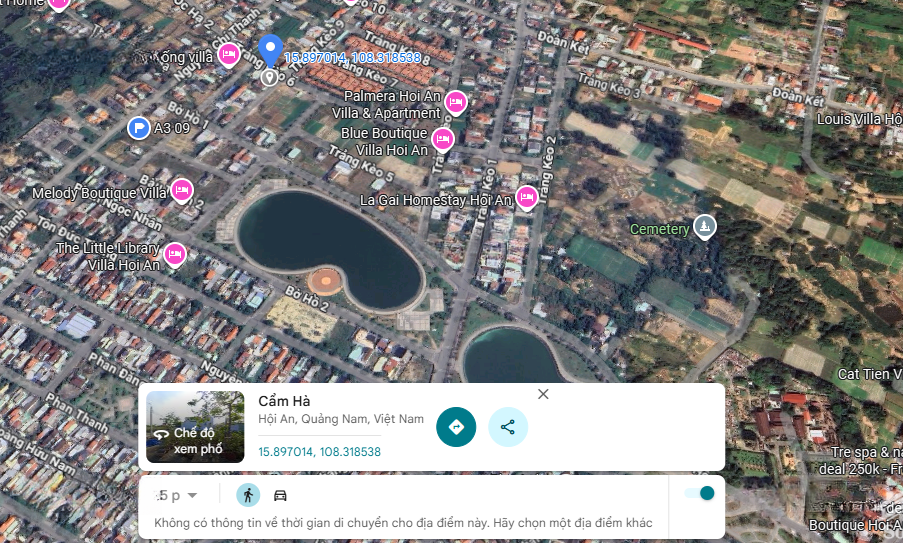This screenshot has height=543, width=903.
Task: Open La Gai Homestay hotel marker
Action: tap(526, 198)
